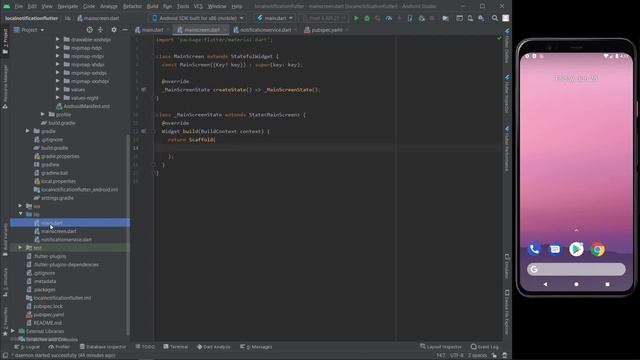Open the Build menu
The image size is (640, 360).
[152, 7]
